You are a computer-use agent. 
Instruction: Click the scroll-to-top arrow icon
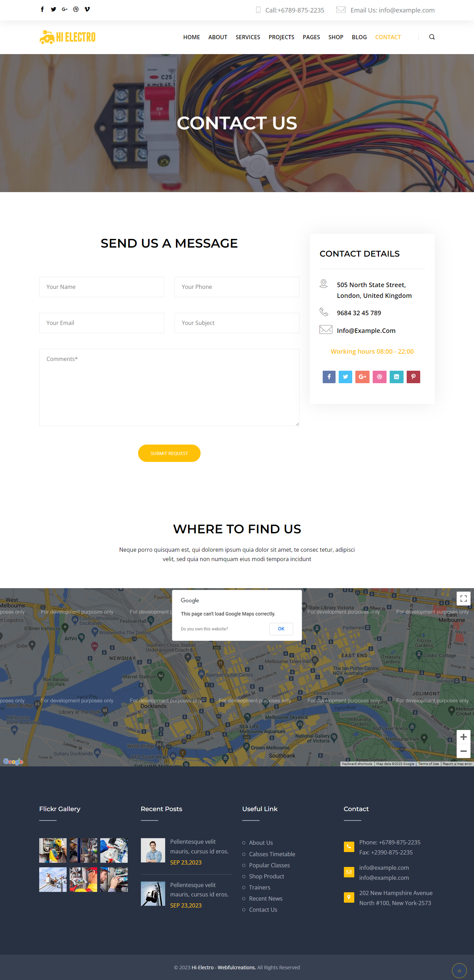(x=459, y=971)
